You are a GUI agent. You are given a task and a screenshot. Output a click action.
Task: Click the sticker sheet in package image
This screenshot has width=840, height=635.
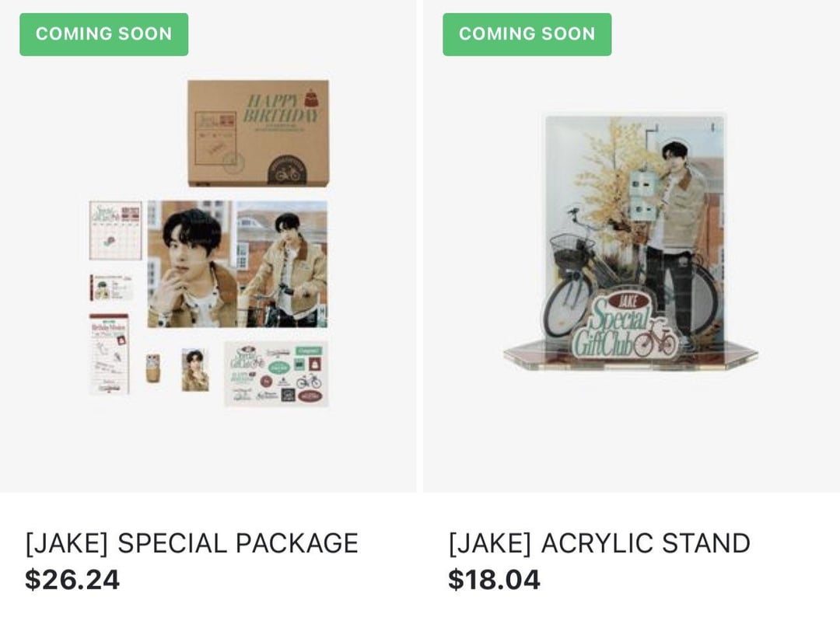(x=276, y=374)
